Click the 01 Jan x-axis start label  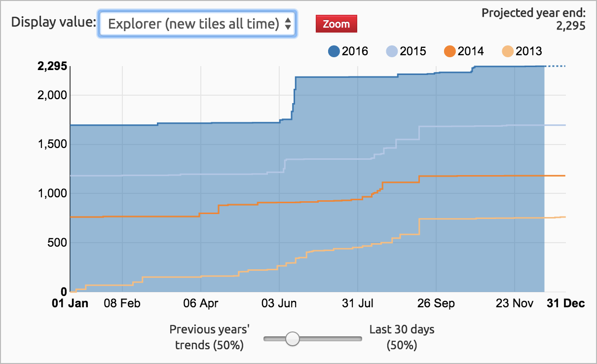click(x=71, y=303)
